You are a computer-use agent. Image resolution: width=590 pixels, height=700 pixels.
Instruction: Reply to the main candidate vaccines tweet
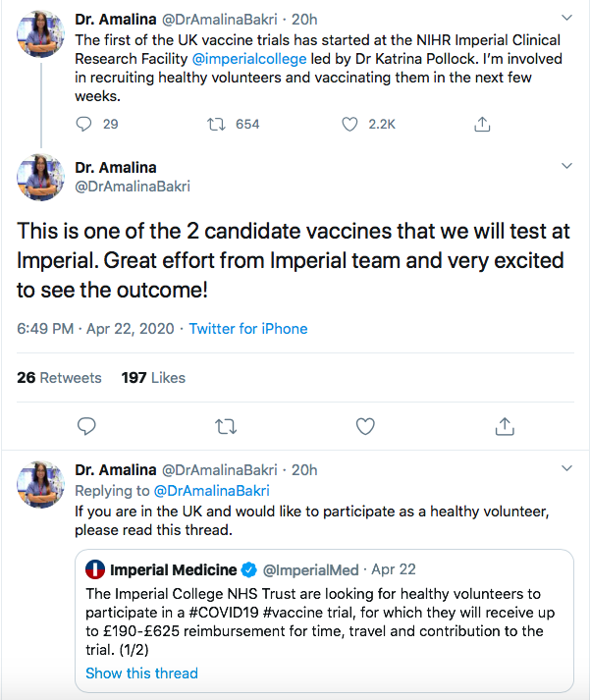point(86,425)
